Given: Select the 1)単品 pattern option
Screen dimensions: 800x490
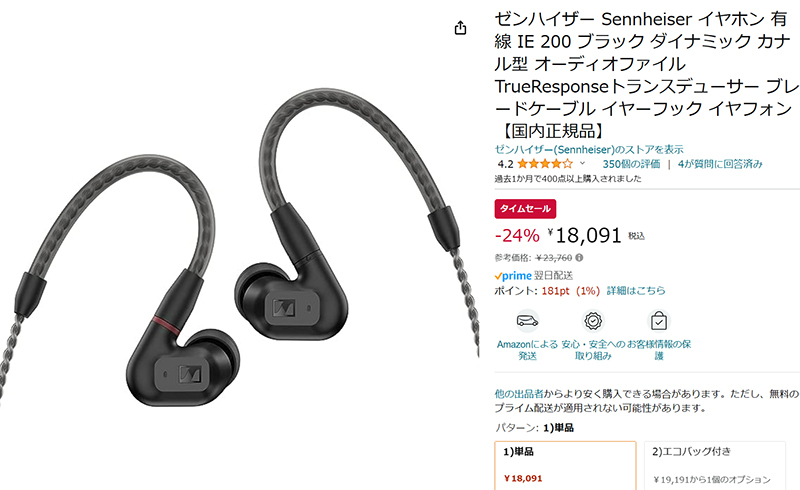Looking at the screenshot, I should [565, 466].
